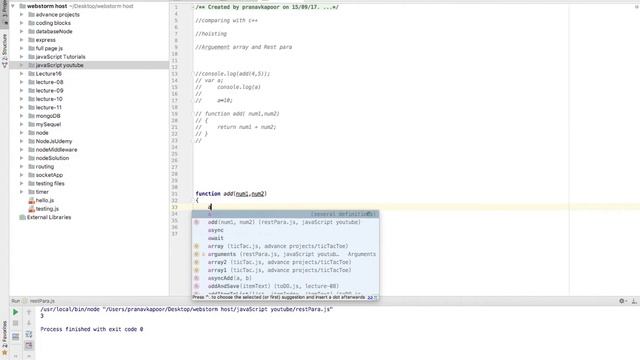Viewport: 640px width, 360px height.
Task: Click the '//comparing with c++' comment
Action: coord(227,20)
